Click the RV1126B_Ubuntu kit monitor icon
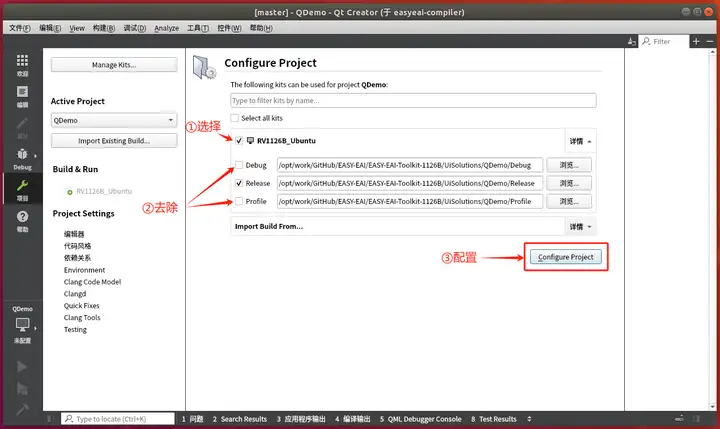This screenshot has height=429, width=720. 250,141
